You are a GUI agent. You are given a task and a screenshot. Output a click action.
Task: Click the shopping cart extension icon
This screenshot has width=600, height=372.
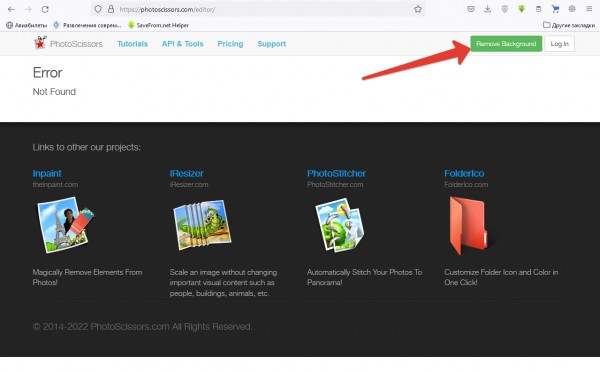[555, 9]
